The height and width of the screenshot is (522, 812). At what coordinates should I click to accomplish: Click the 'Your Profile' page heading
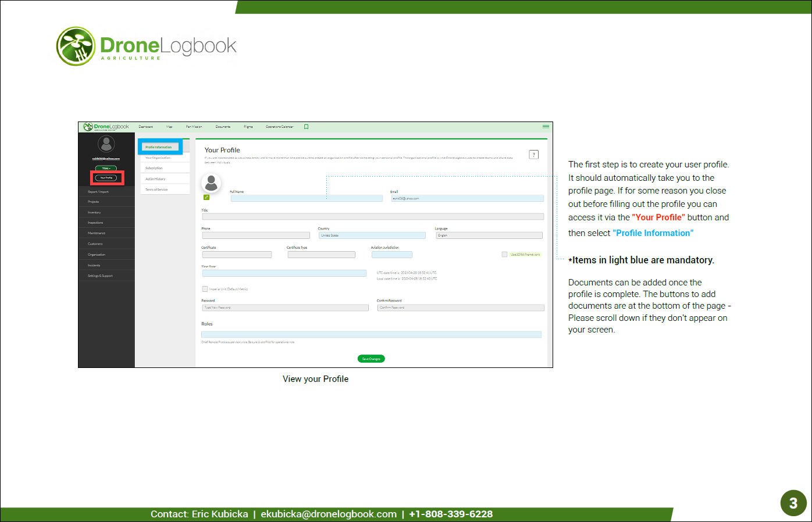pos(222,150)
